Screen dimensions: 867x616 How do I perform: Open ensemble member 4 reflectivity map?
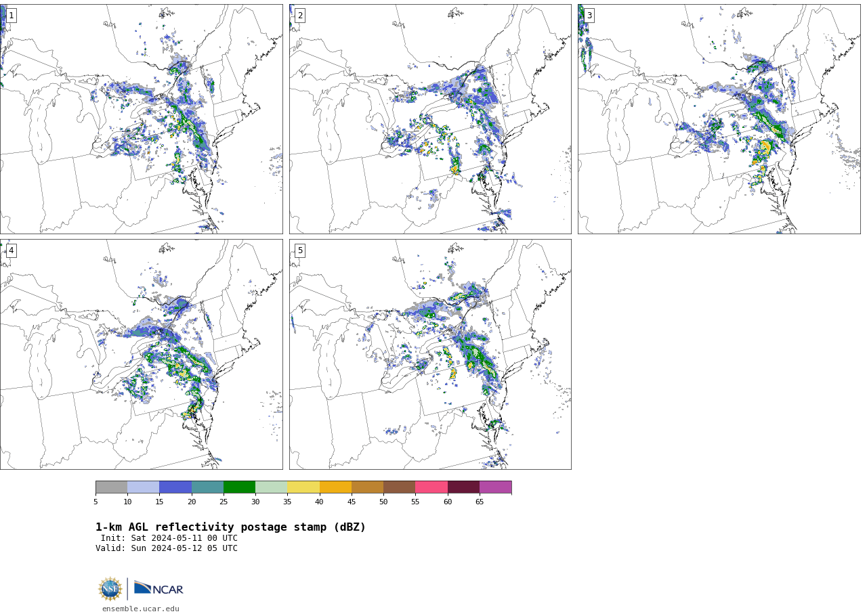[141, 354]
